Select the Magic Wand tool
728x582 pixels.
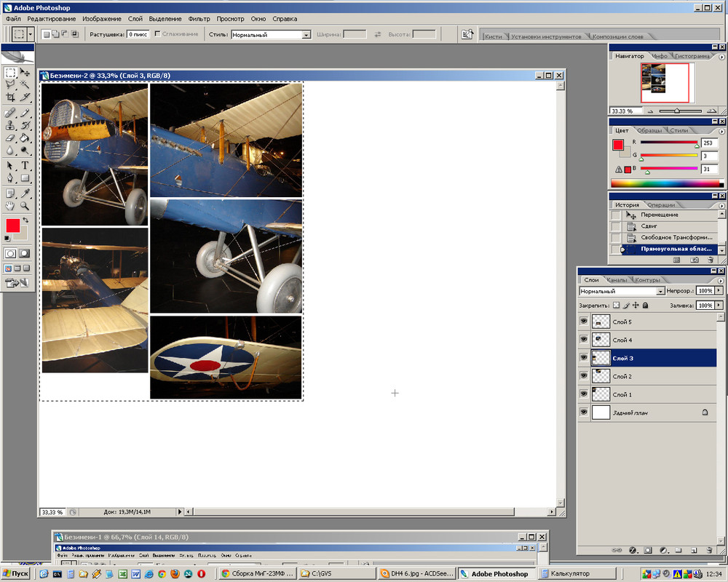(25, 84)
